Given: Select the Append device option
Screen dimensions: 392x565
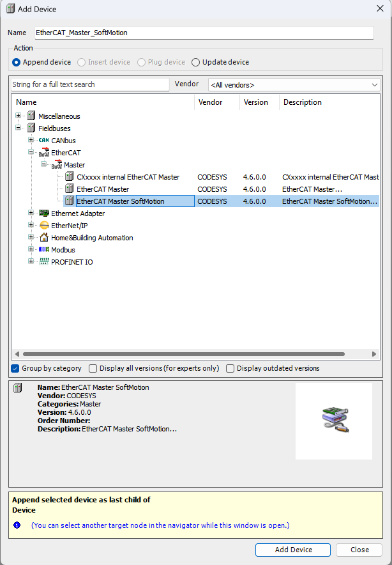Looking at the screenshot, I should point(41,62).
